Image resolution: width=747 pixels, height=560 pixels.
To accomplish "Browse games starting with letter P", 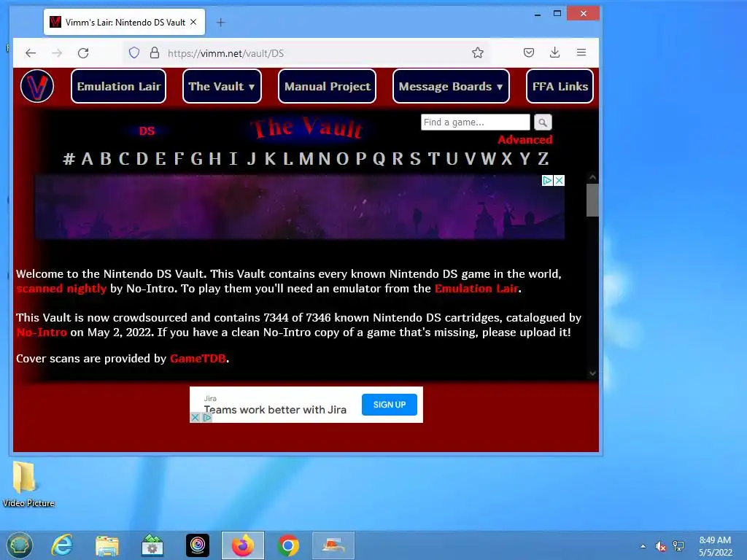I will [x=361, y=158].
